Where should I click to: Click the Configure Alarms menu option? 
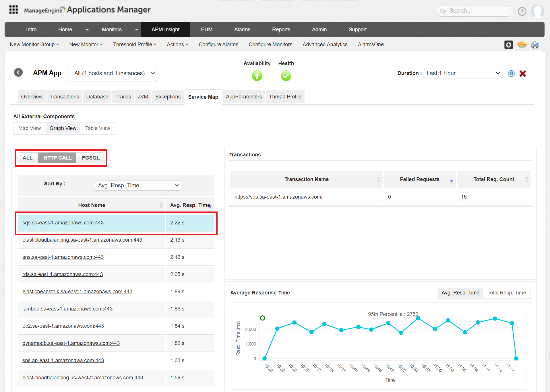(x=218, y=44)
